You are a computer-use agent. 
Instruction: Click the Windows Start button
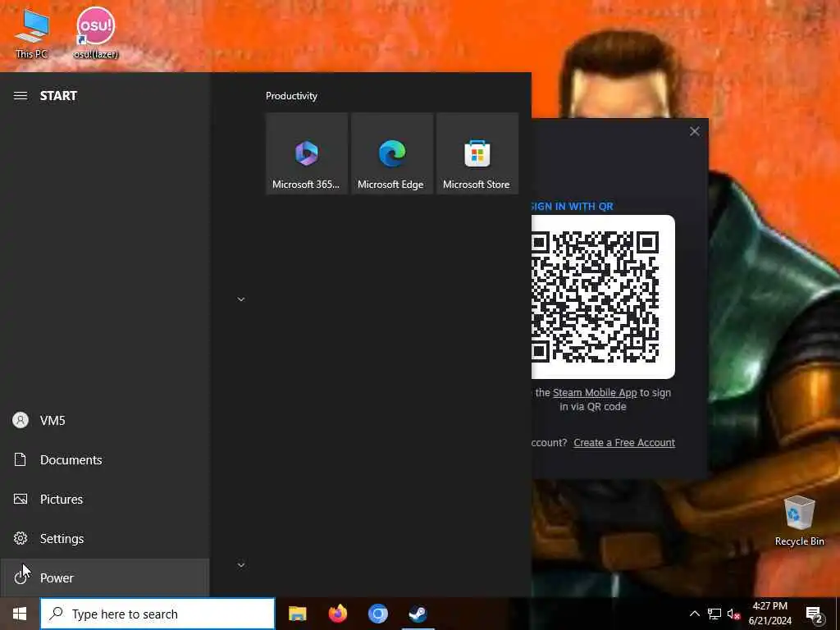20,614
